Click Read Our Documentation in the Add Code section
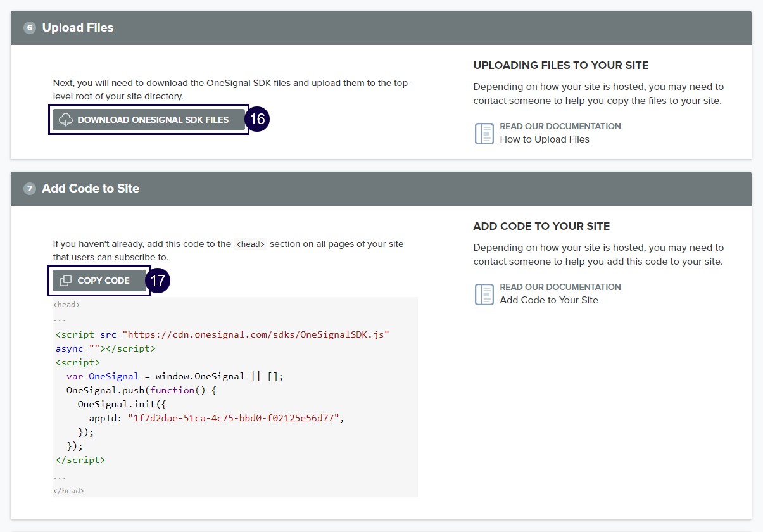Image resolution: width=763 pixels, height=532 pixels. coord(560,287)
